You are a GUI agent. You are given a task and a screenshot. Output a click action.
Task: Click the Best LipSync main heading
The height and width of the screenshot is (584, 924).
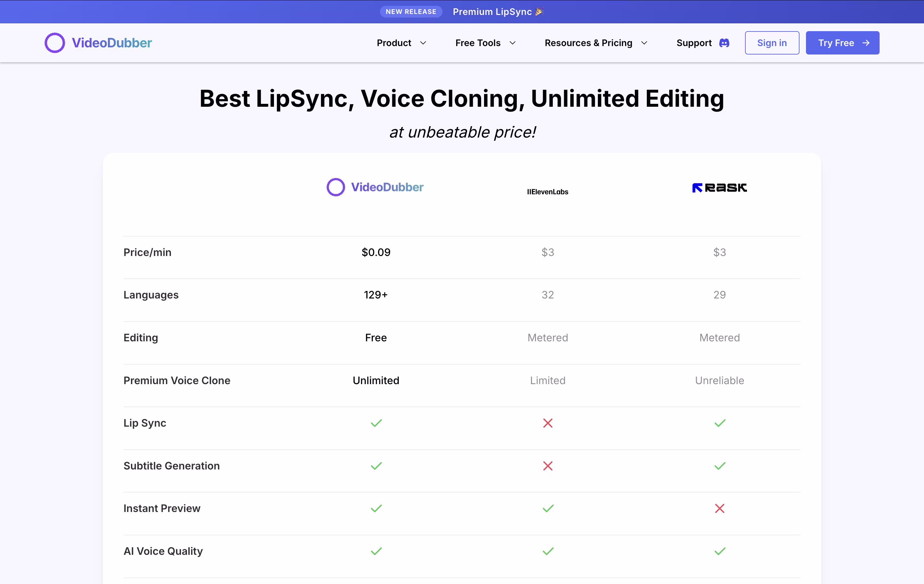point(462,99)
